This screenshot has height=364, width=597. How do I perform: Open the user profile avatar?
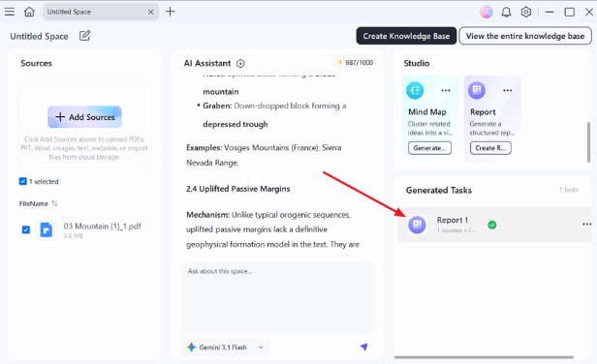point(487,13)
